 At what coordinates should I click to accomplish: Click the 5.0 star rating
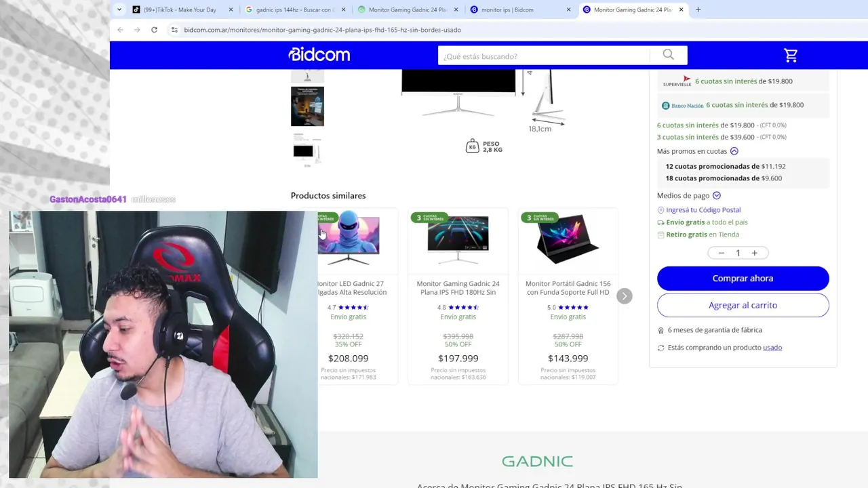click(568, 308)
